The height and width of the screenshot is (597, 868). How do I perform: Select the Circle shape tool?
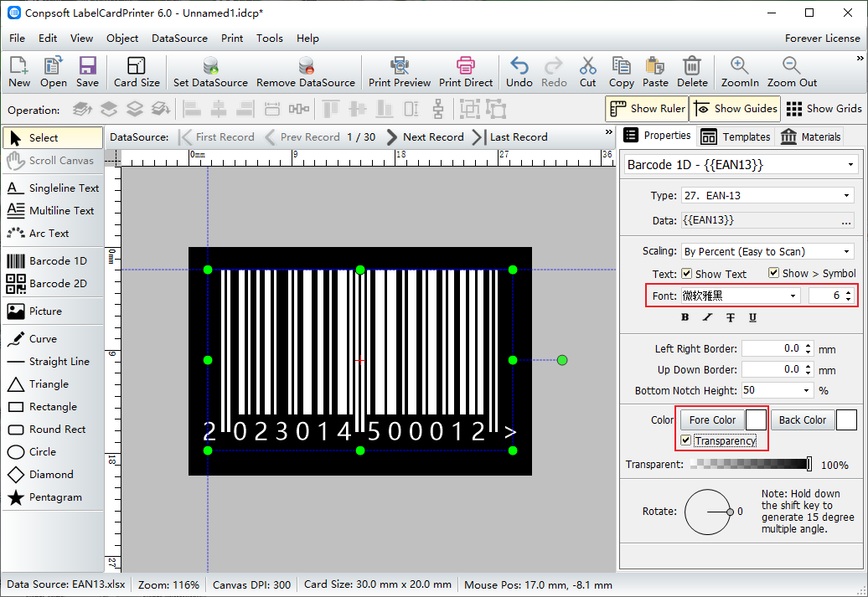coord(53,452)
